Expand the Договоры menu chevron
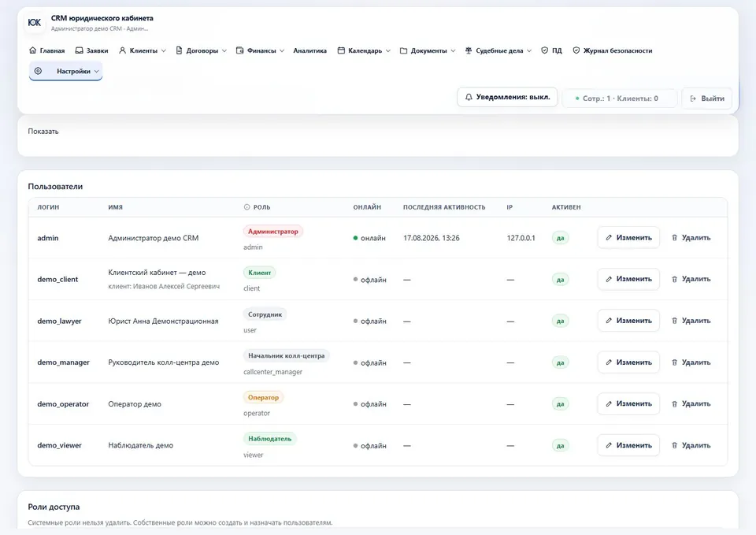756x535 pixels. [224, 50]
